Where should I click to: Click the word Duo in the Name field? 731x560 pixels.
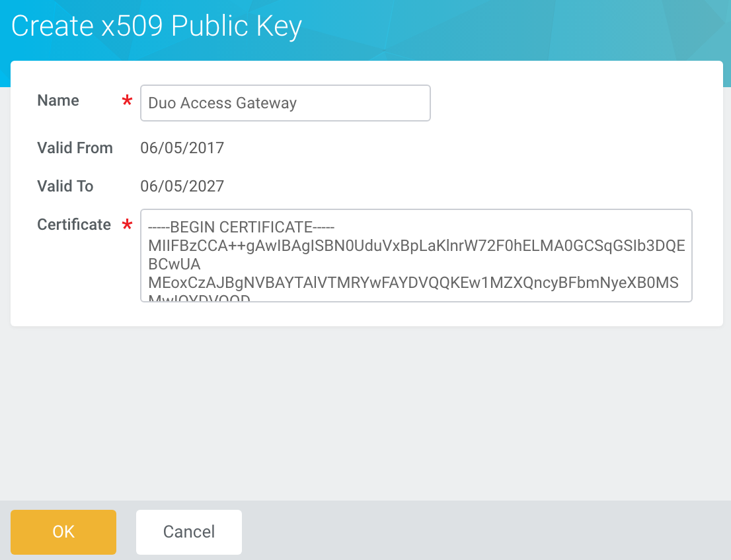pos(162,103)
